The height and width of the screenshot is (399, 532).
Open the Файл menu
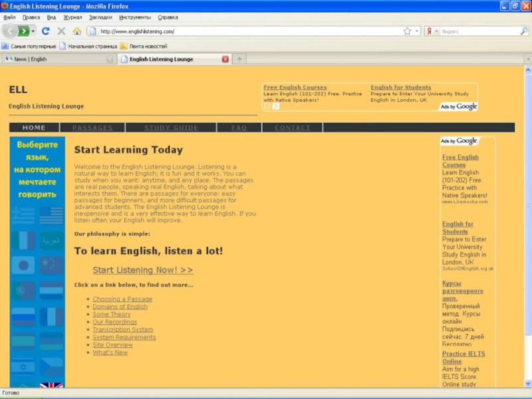point(9,17)
